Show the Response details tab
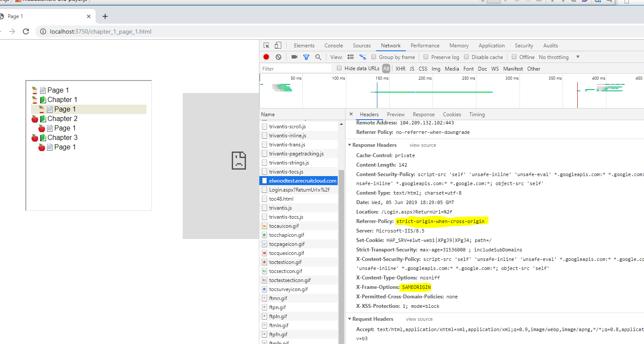The width and height of the screenshot is (644, 344). [423, 115]
